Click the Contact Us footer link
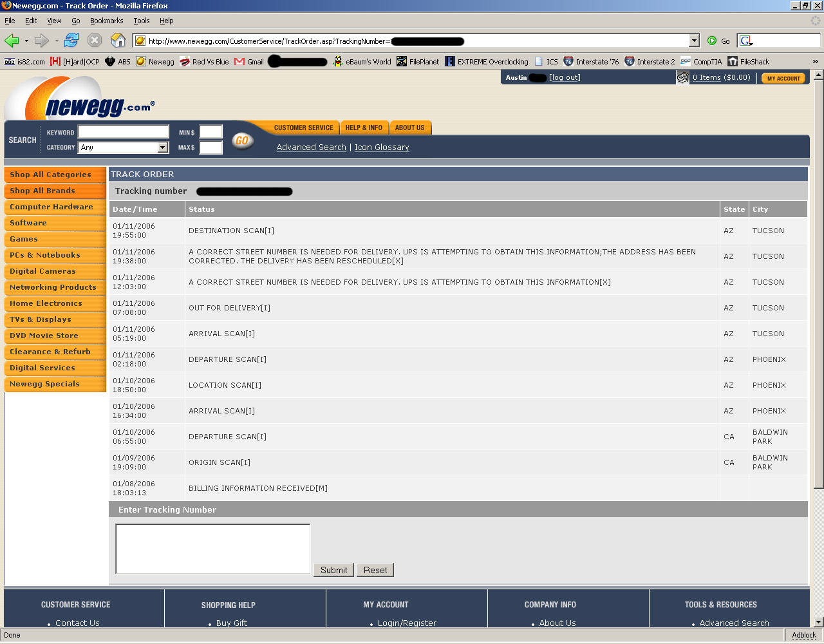Viewport: 824px width, 644px height. 77,623
